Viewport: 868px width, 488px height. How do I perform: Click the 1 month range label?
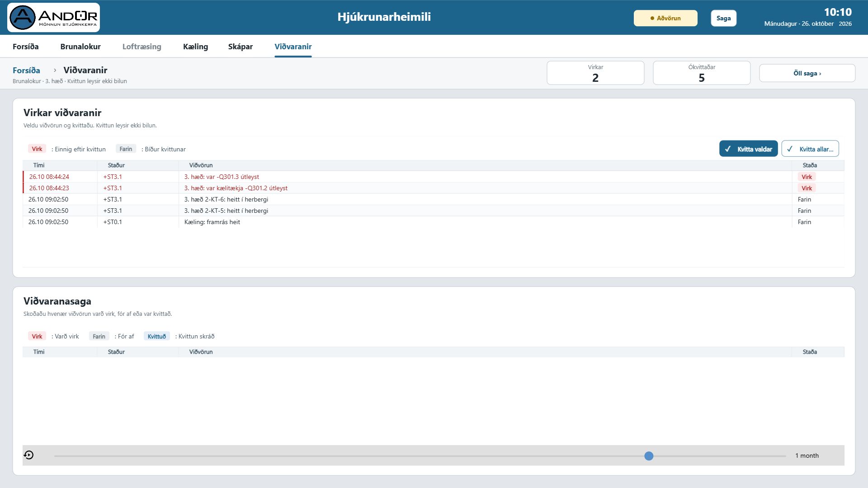tap(807, 455)
